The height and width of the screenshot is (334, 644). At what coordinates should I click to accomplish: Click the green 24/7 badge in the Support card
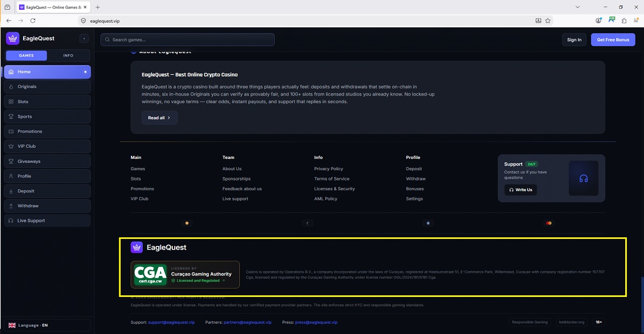pos(532,164)
